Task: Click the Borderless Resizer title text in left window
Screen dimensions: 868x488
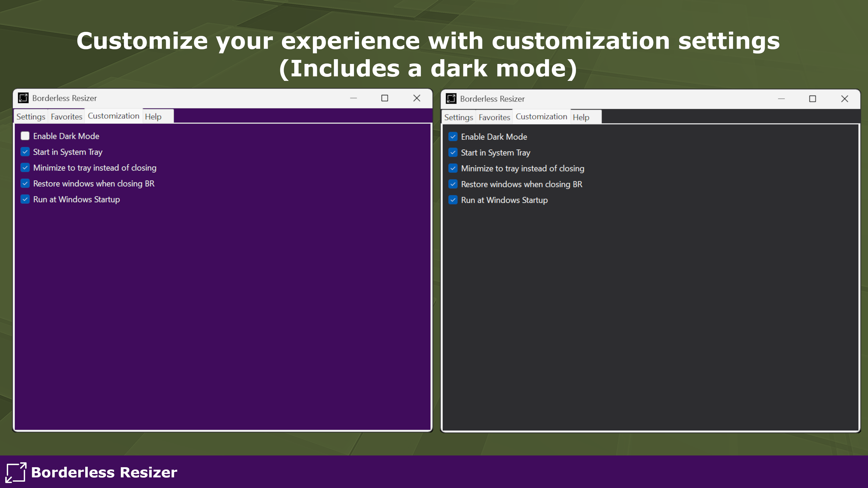Action: tap(64, 98)
